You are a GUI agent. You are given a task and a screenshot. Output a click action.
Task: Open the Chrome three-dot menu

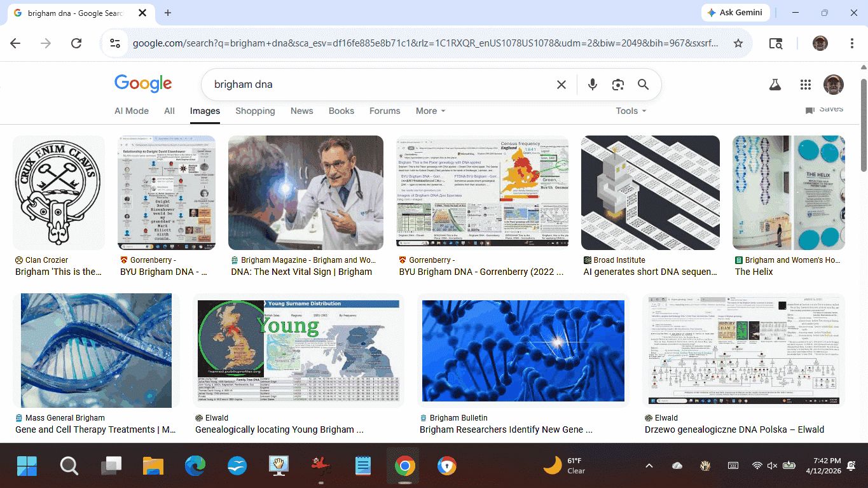[851, 43]
